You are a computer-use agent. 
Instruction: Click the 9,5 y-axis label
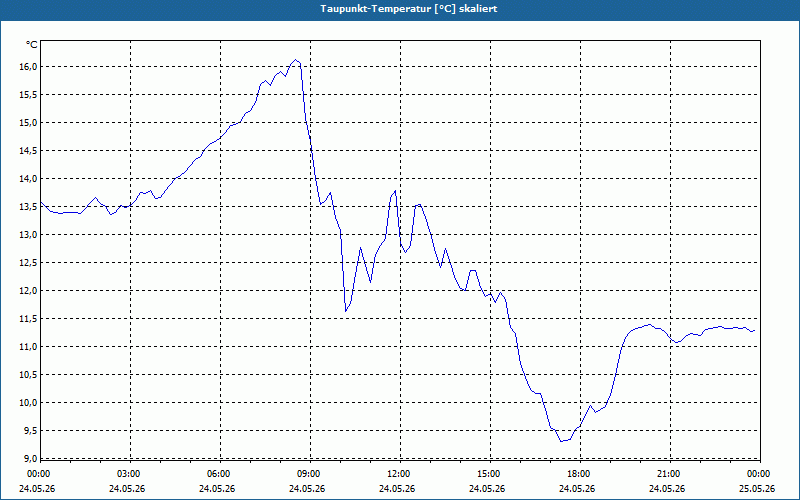(x=31, y=431)
